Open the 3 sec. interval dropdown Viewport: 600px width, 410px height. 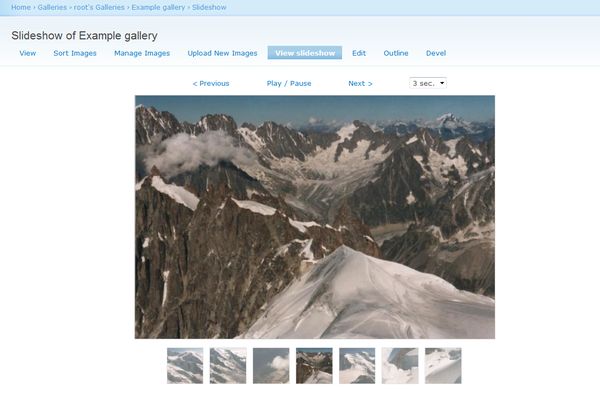[428, 83]
